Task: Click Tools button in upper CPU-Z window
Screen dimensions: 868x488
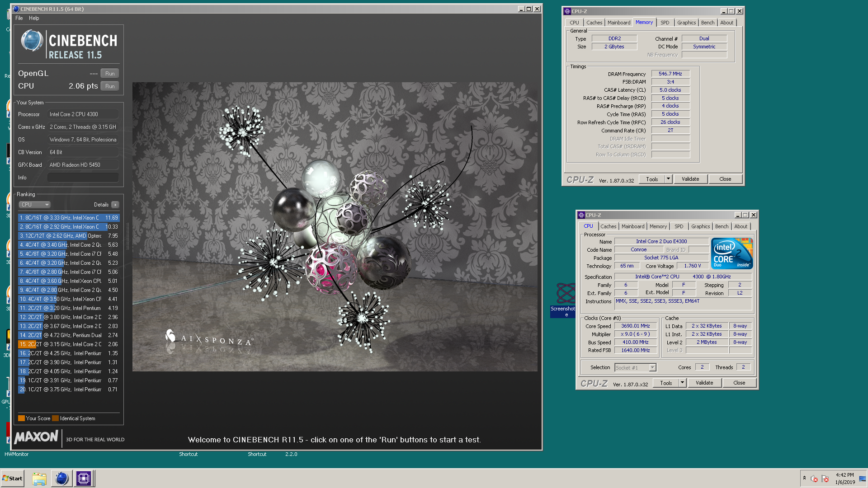Action: (652, 179)
